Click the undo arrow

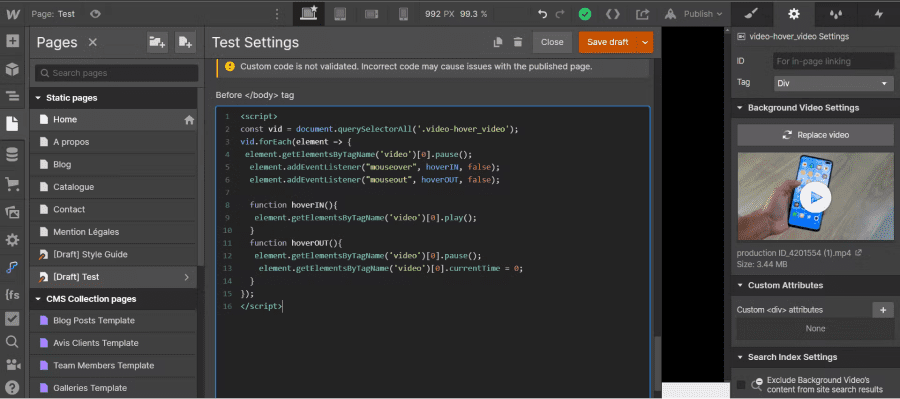[542, 14]
